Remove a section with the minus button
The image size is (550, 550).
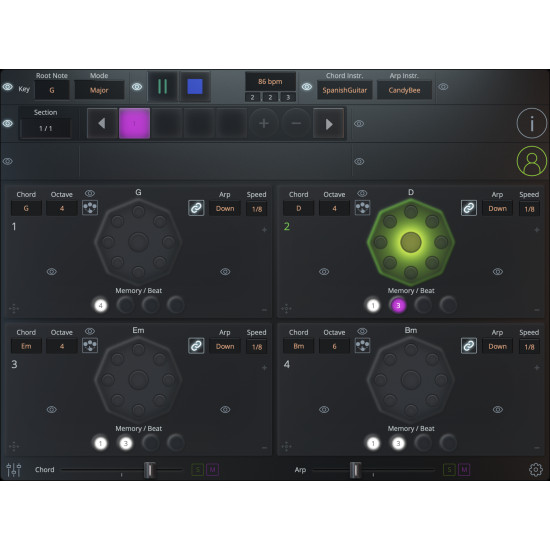pos(296,123)
